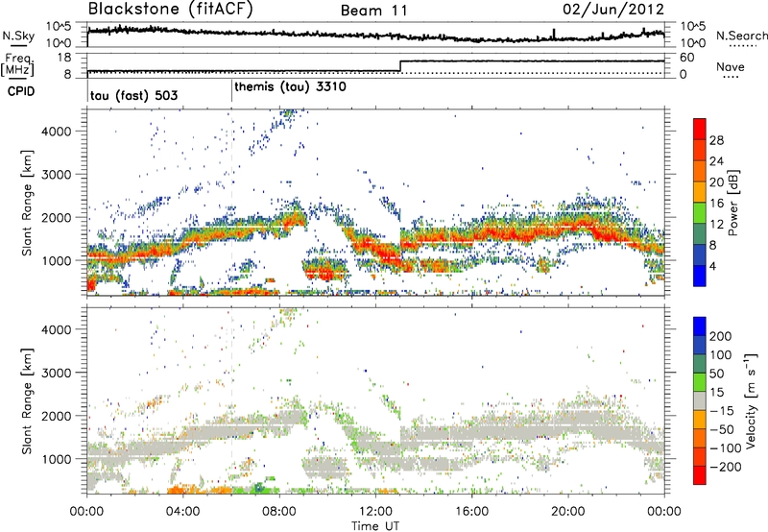Viewport: 768px width, 532px height.
Task: Click the 'tau (fast) 503' CPID text
Action: (x=133, y=95)
